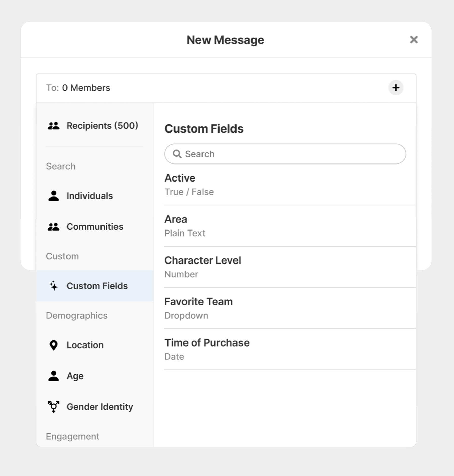Image resolution: width=454 pixels, height=476 pixels.
Task: Close the New Message dialog
Action: [x=414, y=40]
